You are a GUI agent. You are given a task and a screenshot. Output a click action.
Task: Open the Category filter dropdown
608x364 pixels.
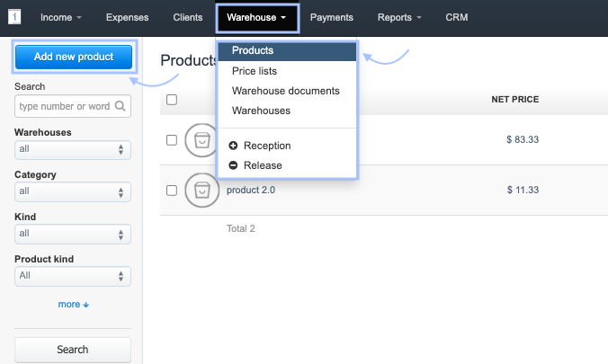(x=73, y=191)
